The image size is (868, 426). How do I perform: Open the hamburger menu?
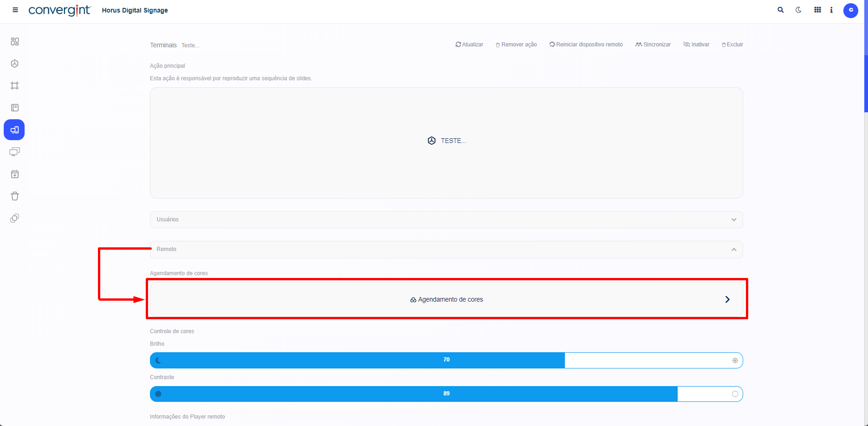(15, 10)
